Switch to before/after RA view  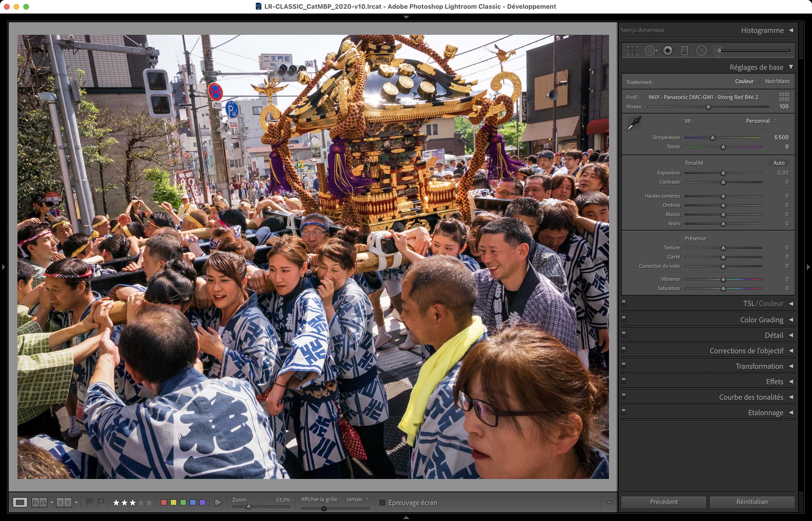[x=39, y=502]
